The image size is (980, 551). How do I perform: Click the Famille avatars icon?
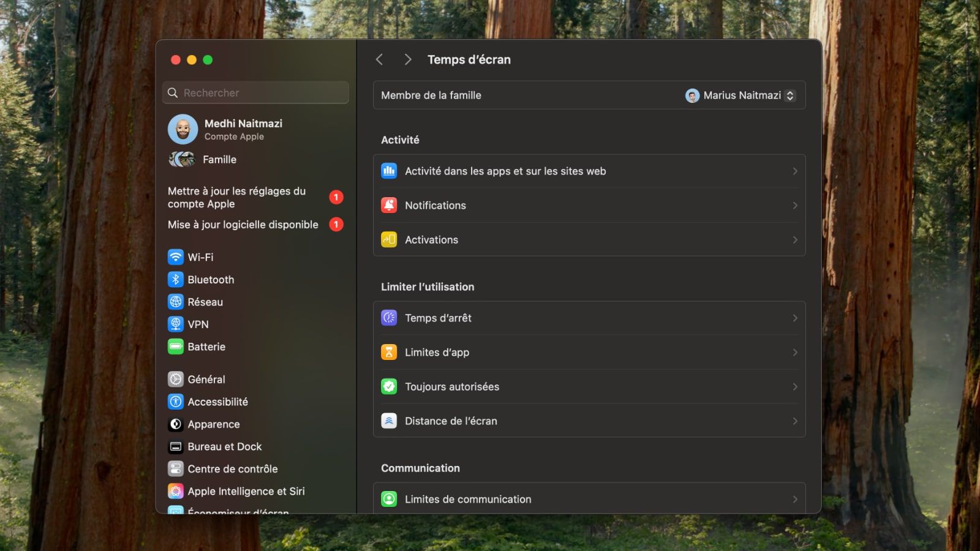(x=181, y=159)
